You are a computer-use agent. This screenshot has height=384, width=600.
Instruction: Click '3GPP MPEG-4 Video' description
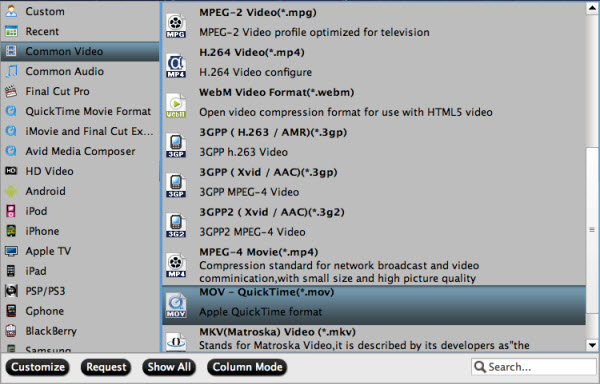[249, 192]
